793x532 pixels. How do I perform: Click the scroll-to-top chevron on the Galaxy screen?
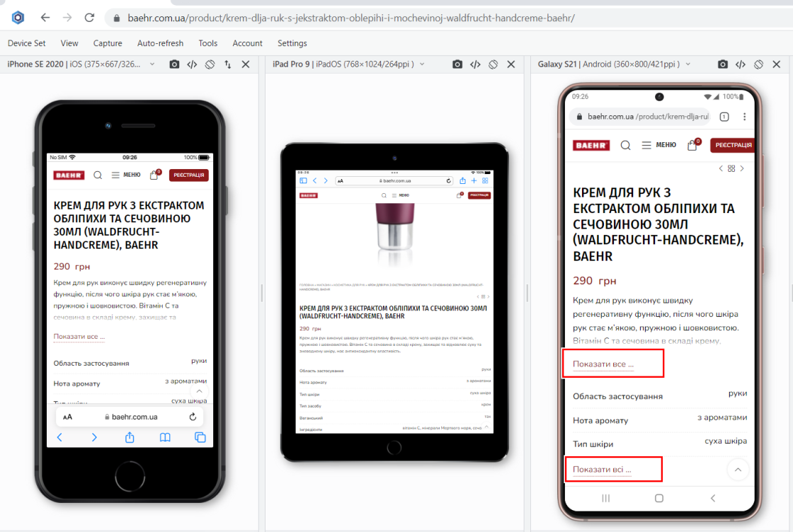pyautogui.click(x=738, y=470)
